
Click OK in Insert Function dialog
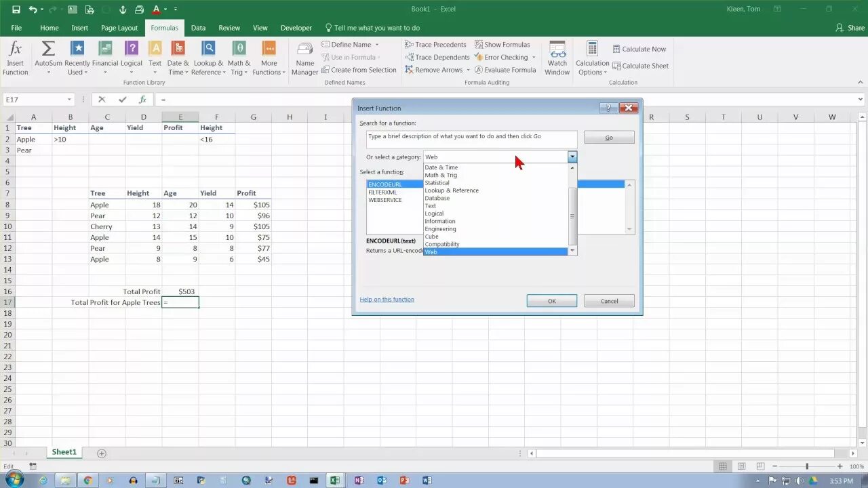(552, 301)
